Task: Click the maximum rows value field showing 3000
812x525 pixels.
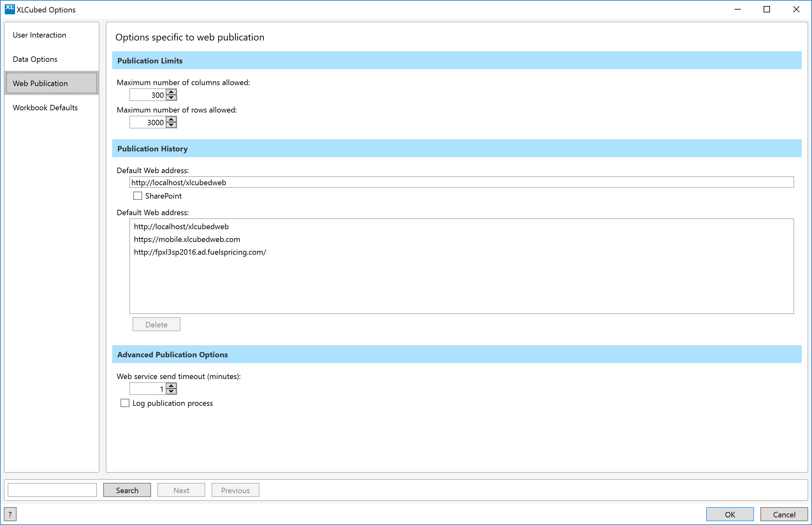Action: point(148,122)
